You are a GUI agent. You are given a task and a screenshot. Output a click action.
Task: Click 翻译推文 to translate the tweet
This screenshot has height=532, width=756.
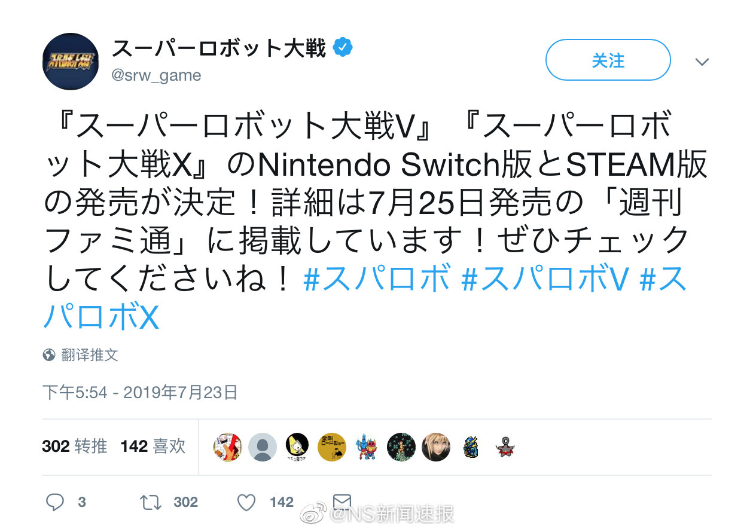coord(90,355)
